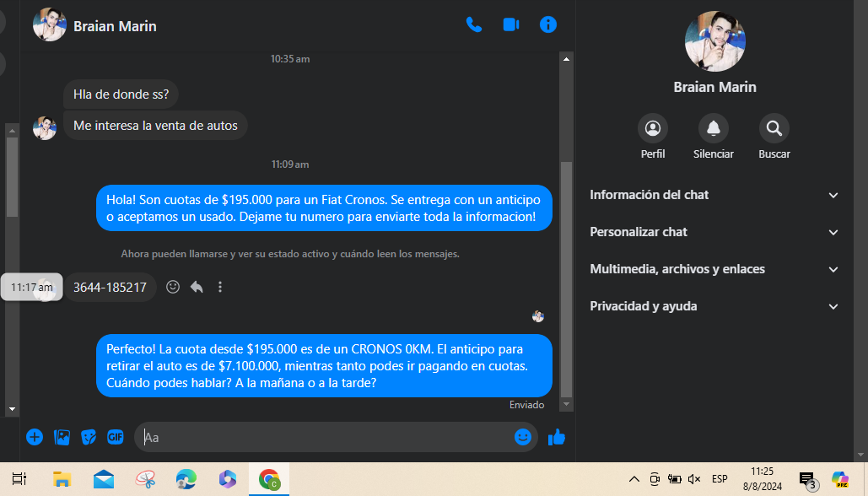
Task: Open Braian Marin's Perfil button
Action: (x=653, y=128)
